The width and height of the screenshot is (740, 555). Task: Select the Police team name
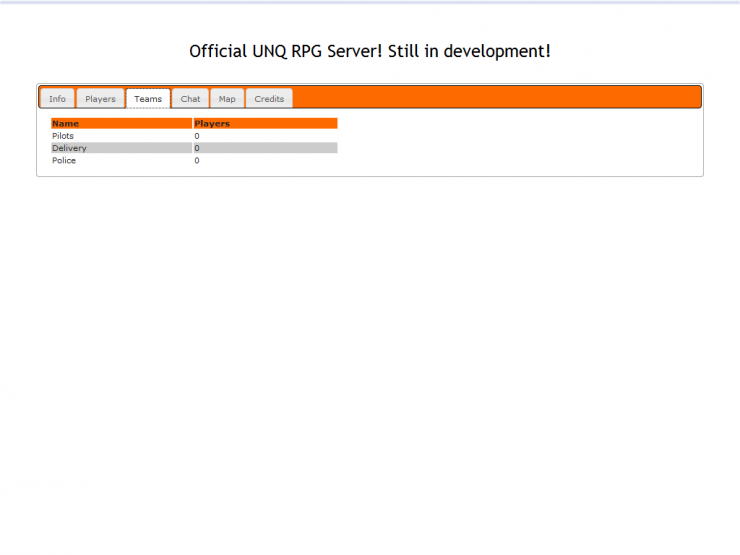tap(64, 160)
